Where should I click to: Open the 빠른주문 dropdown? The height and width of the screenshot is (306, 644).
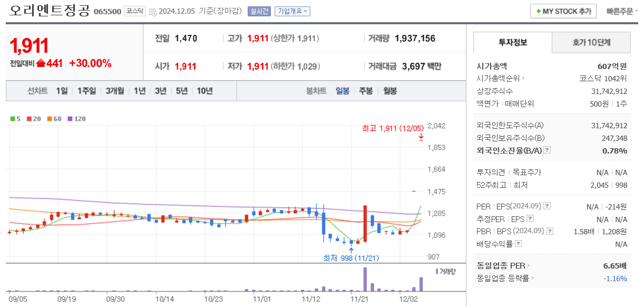pyautogui.click(x=620, y=11)
